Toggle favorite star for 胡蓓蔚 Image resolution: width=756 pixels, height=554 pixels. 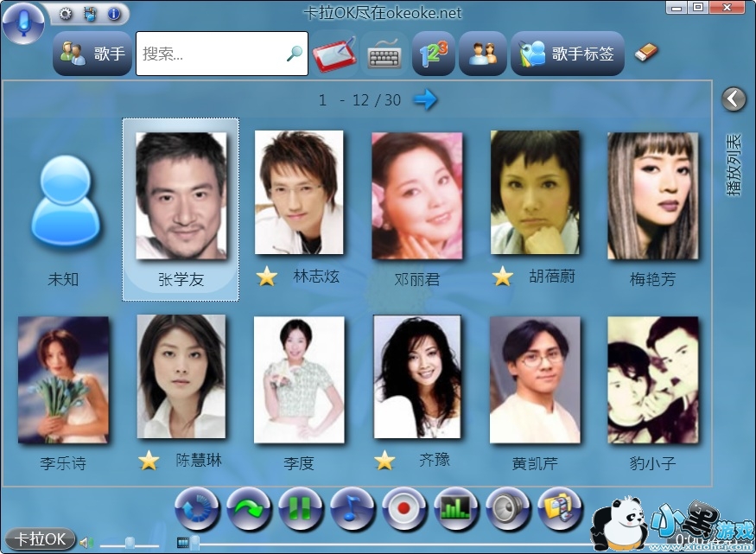(x=502, y=277)
